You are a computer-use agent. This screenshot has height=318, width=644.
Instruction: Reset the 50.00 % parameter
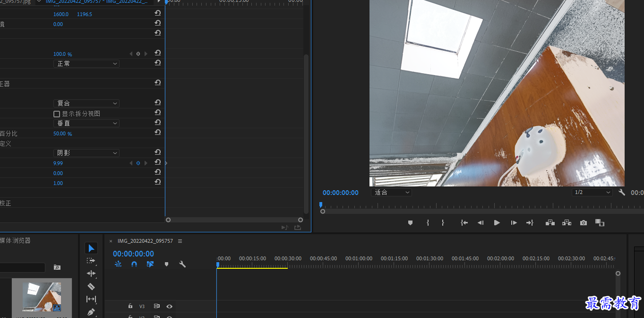click(x=158, y=132)
